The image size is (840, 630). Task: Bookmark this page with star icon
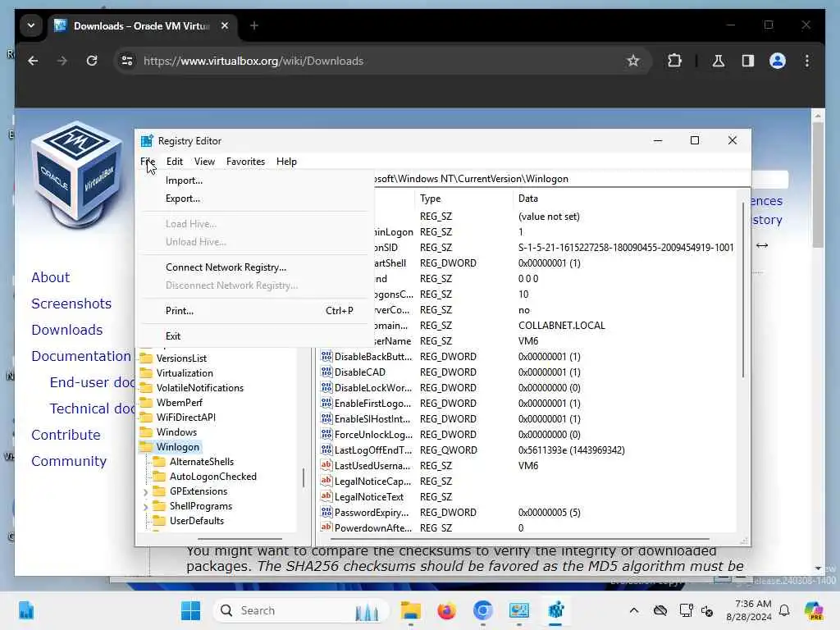pyautogui.click(x=633, y=61)
